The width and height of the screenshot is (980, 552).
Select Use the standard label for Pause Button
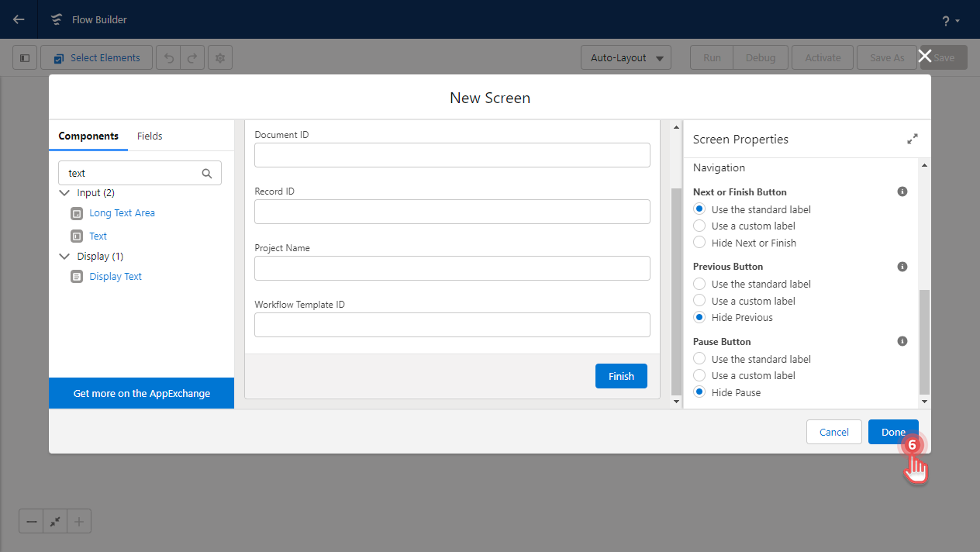click(699, 358)
